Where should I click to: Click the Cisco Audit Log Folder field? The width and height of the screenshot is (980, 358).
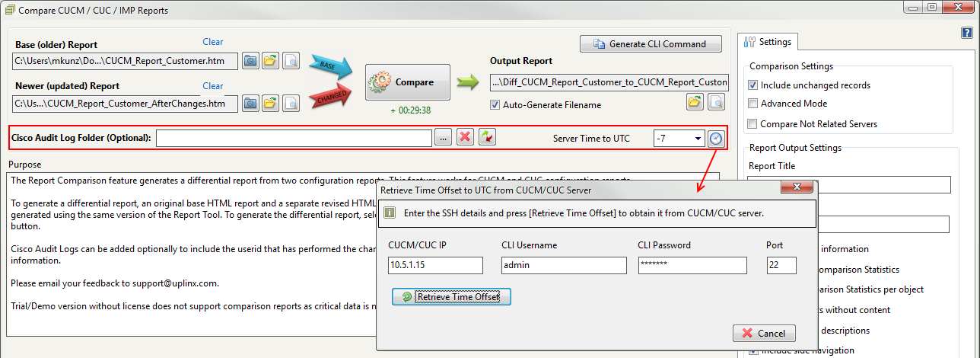tap(294, 138)
